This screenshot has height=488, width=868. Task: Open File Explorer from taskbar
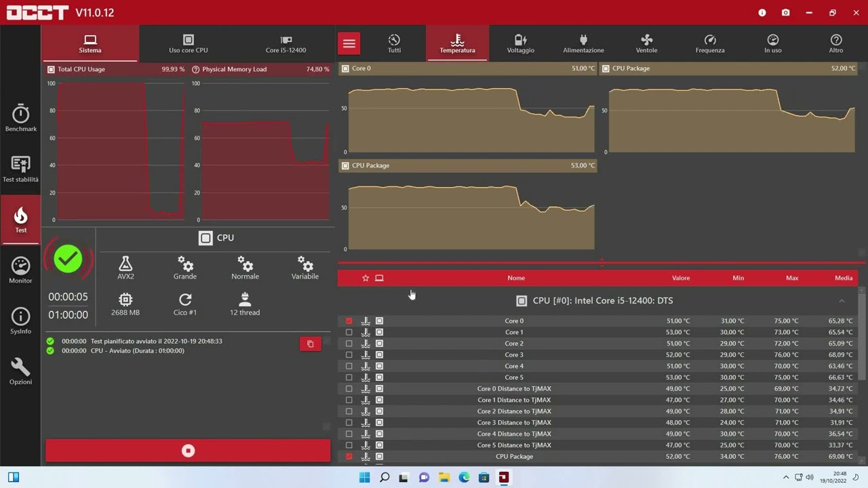tap(444, 477)
